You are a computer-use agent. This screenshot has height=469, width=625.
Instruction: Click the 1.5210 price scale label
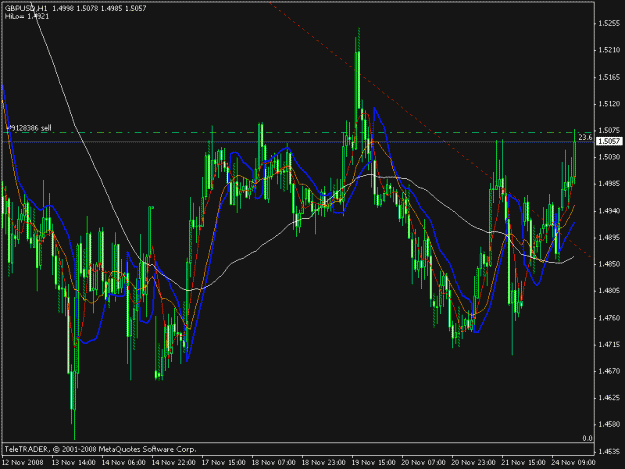coord(609,50)
